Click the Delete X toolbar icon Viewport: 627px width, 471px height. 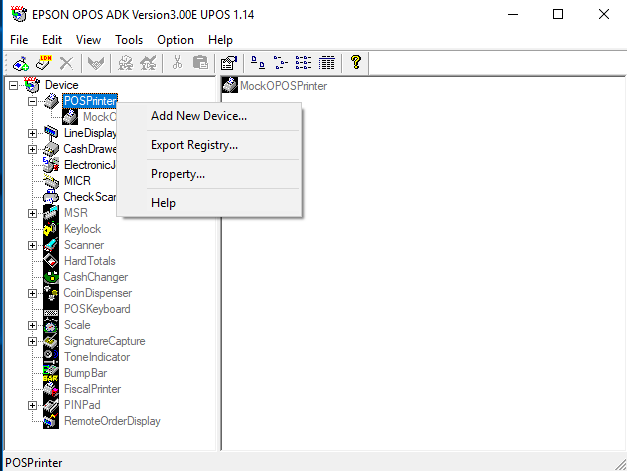click(x=66, y=63)
